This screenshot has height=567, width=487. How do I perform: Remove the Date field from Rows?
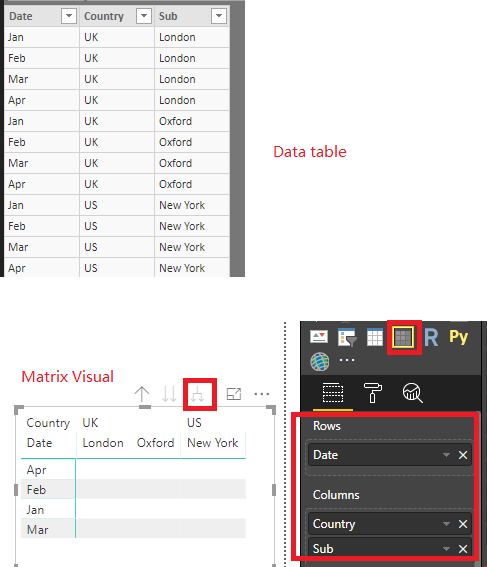click(463, 455)
